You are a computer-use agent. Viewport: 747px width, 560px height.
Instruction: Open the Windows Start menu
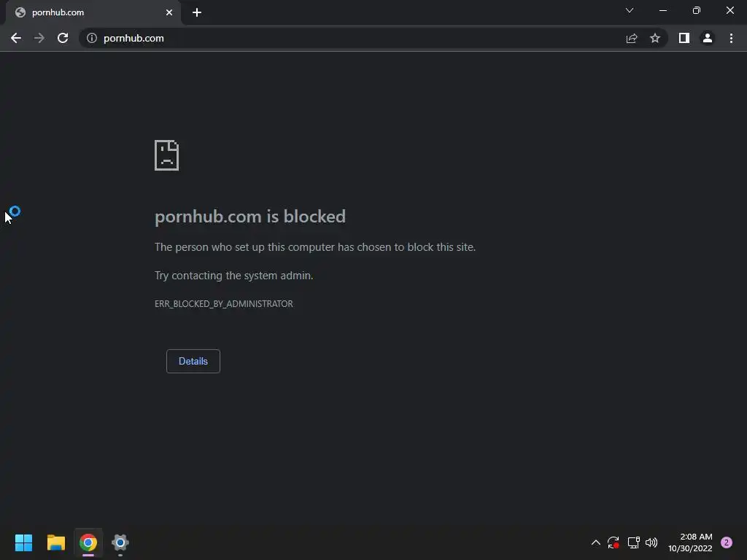tap(23, 542)
